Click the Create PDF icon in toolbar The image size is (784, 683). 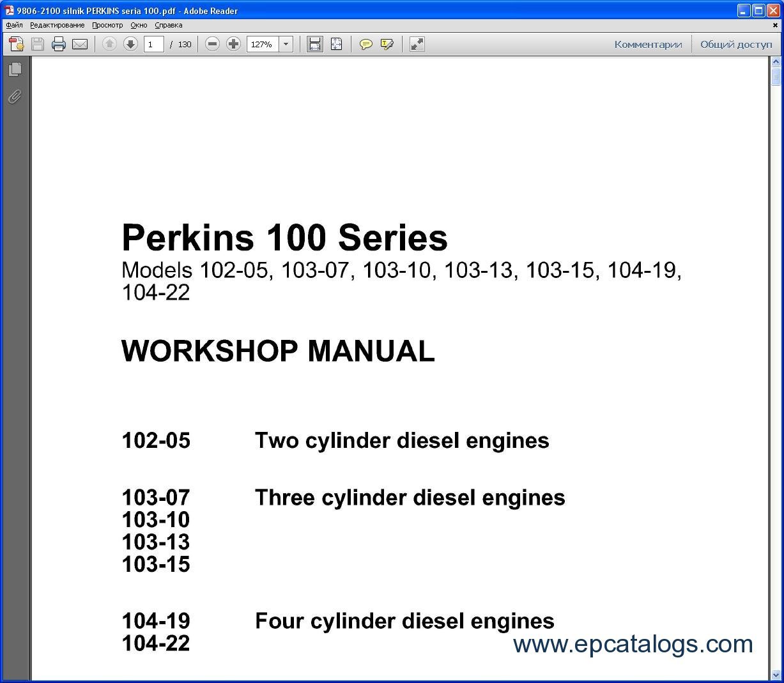click(16, 44)
